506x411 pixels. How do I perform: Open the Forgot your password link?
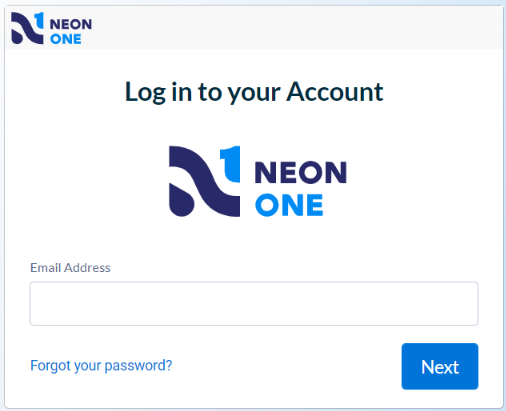pos(101,366)
